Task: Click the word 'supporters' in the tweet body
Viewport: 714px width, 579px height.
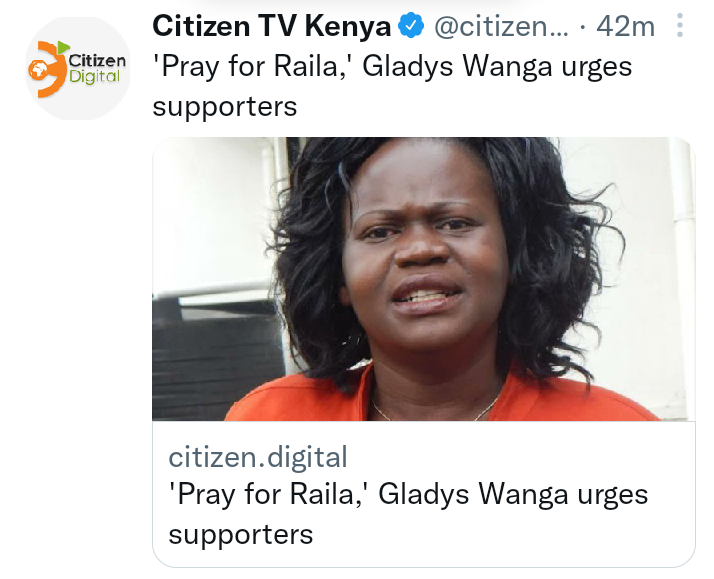Action: [x=224, y=107]
